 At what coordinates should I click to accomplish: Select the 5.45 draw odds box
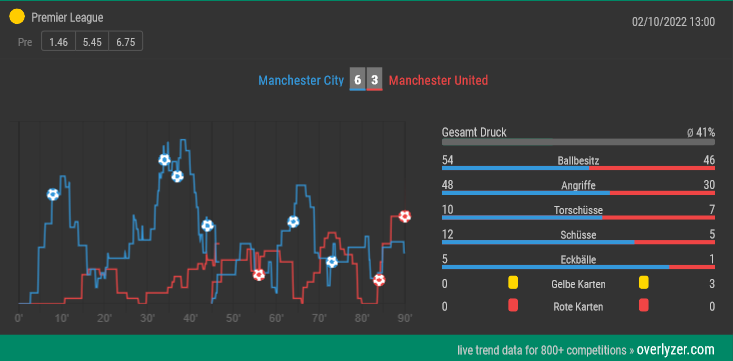pos(92,42)
